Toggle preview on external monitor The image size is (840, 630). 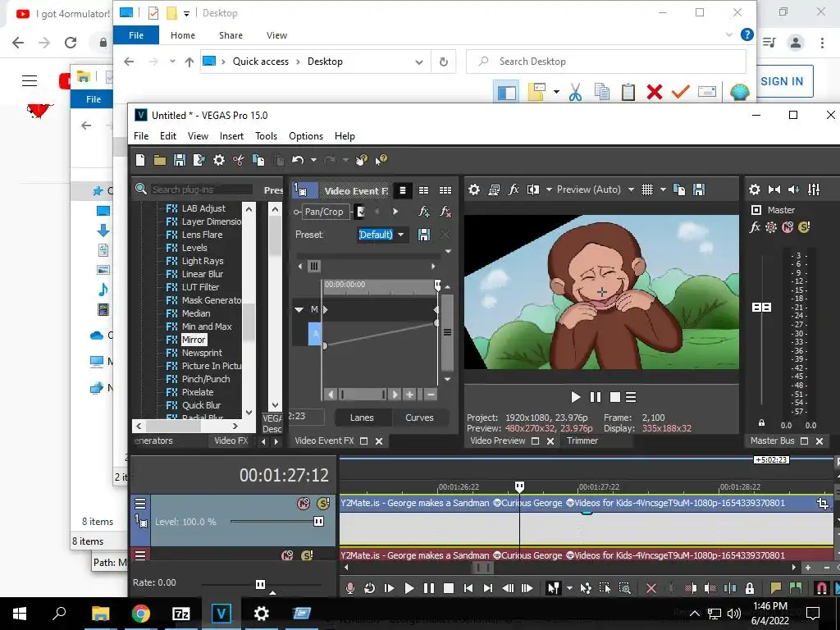(x=494, y=189)
